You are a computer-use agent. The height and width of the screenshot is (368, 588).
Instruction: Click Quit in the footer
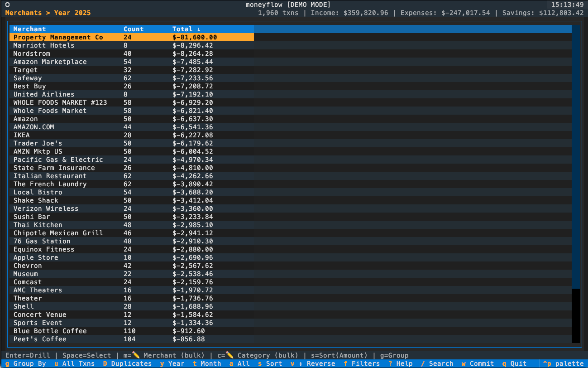pos(514,363)
